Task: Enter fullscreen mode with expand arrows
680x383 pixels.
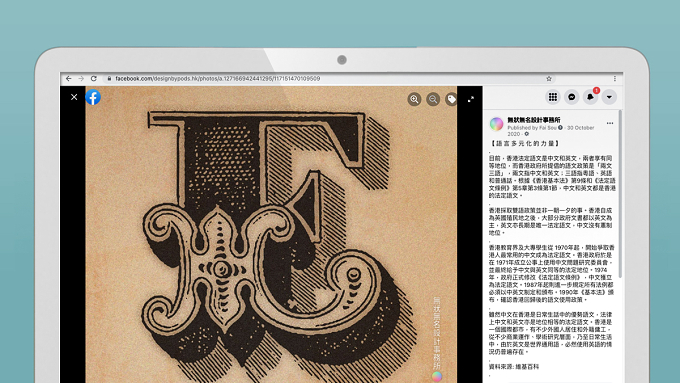Action: (471, 99)
